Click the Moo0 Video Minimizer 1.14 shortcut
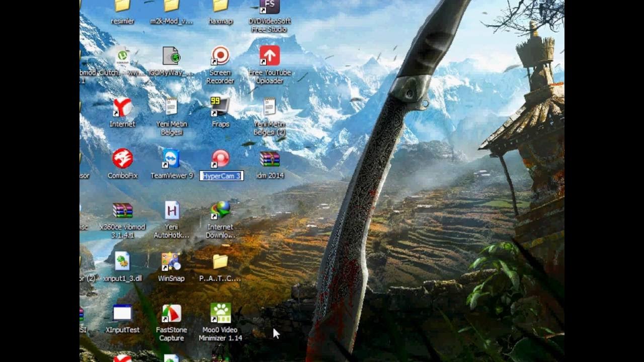 220,313
